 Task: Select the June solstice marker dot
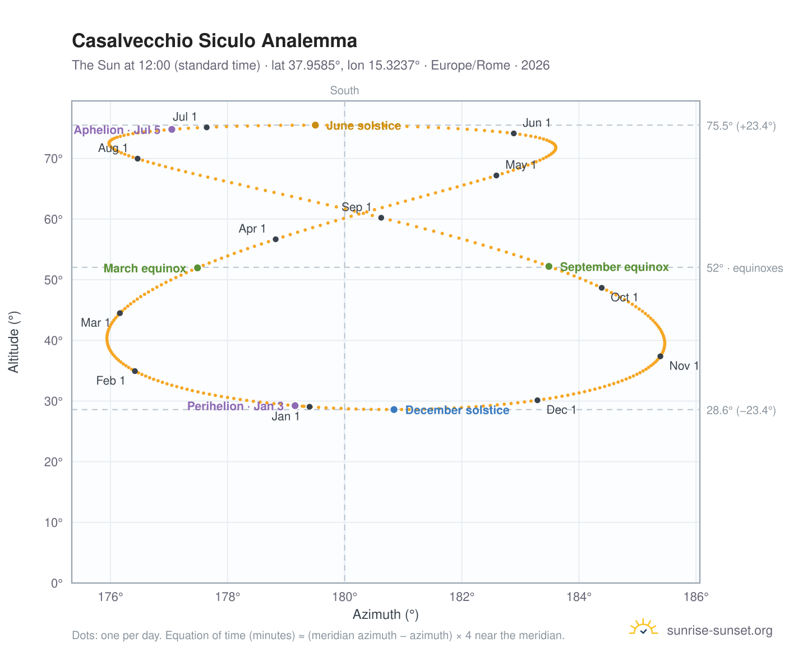[x=315, y=125]
